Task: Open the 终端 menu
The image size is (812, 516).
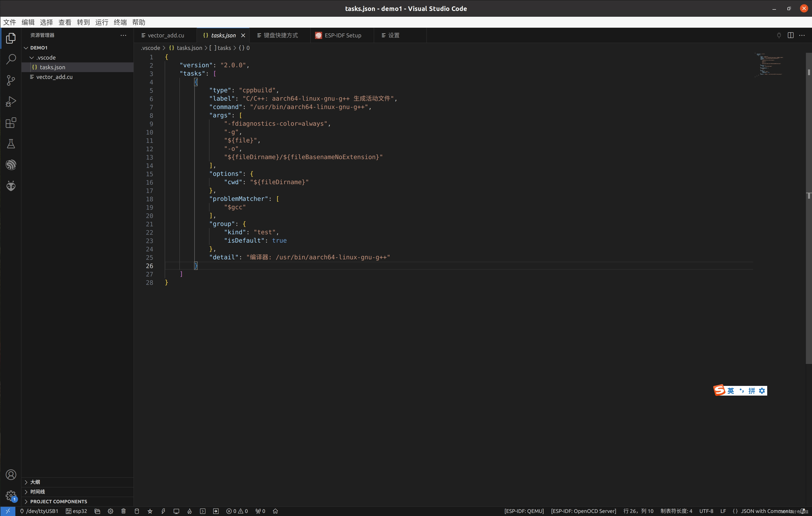Action: tap(120, 22)
